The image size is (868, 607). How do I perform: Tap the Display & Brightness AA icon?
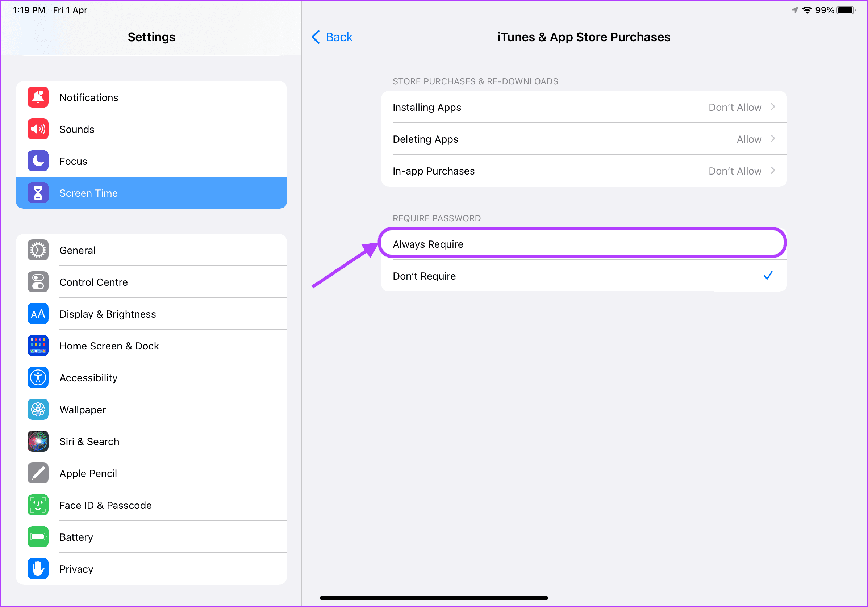38,314
